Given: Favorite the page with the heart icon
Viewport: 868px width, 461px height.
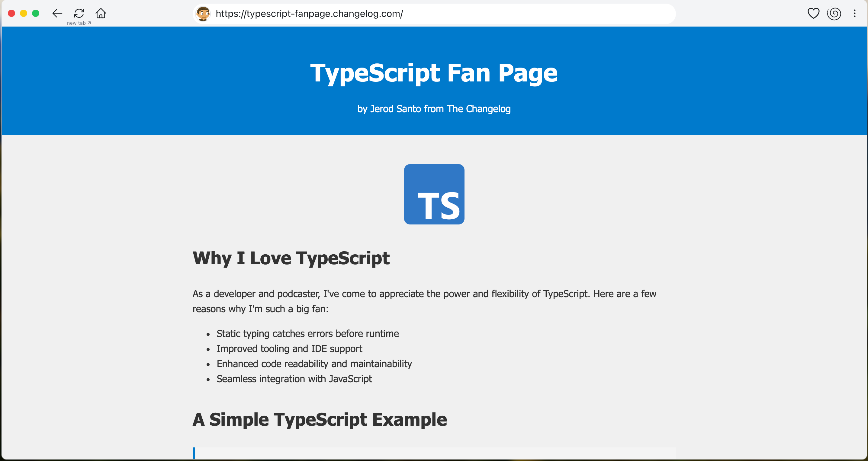Looking at the screenshot, I should [813, 14].
